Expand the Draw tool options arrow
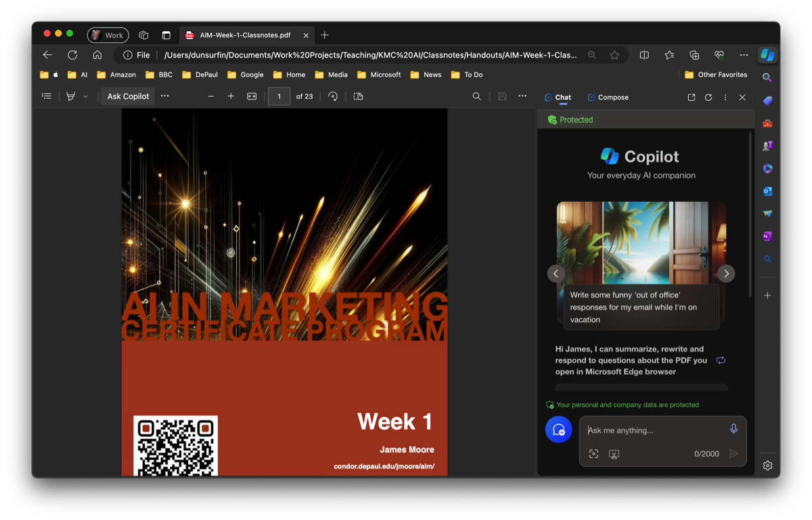 (85, 96)
